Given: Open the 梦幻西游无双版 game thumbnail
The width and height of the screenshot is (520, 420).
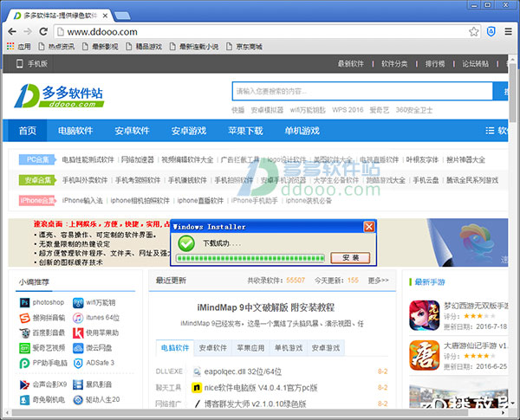Looking at the screenshot, I should click(x=424, y=315).
